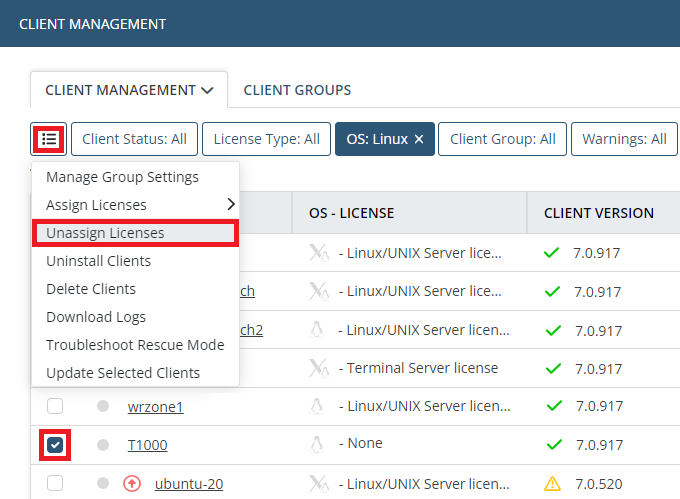Open the ubuntu-20 client link
Screen dimensions: 680x499
[188, 484]
